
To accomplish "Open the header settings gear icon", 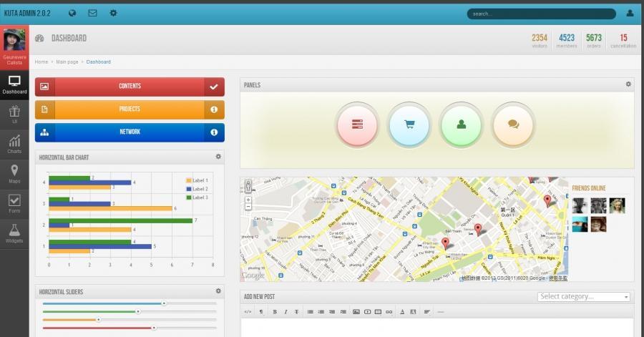I will [113, 13].
